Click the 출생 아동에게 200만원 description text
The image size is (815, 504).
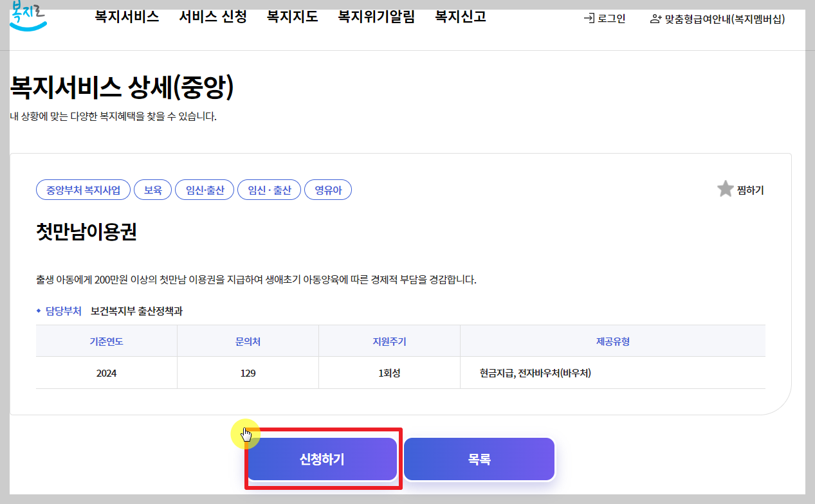click(256, 280)
